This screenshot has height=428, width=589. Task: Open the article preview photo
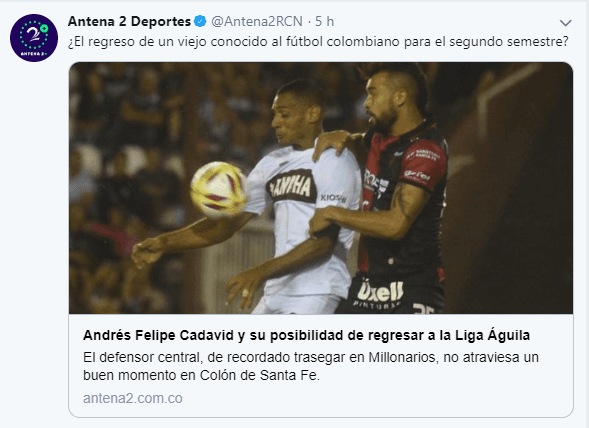pyautogui.click(x=321, y=188)
